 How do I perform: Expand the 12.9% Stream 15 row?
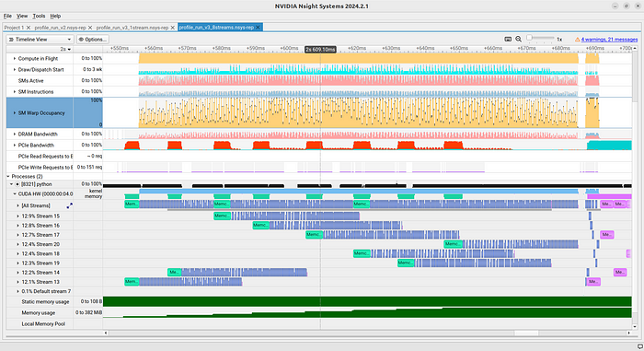coord(18,216)
